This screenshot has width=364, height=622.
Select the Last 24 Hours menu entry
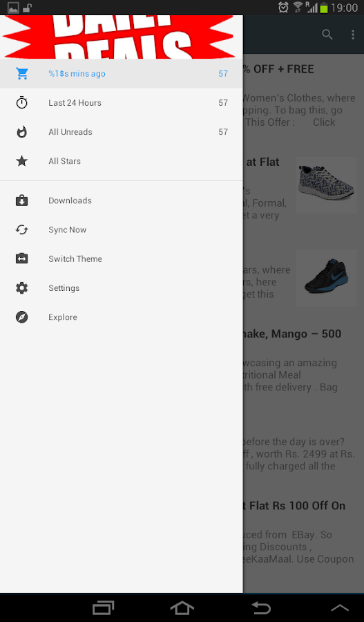[x=122, y=103]
